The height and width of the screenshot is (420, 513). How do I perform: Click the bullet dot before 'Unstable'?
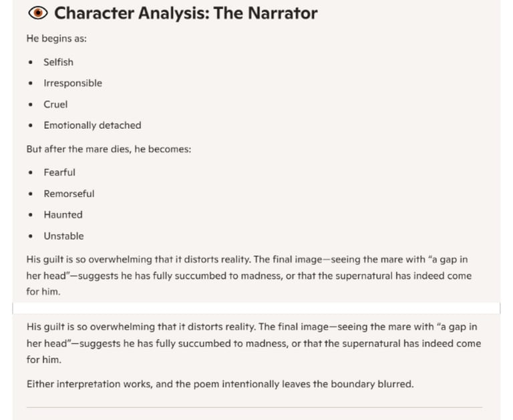31,236
